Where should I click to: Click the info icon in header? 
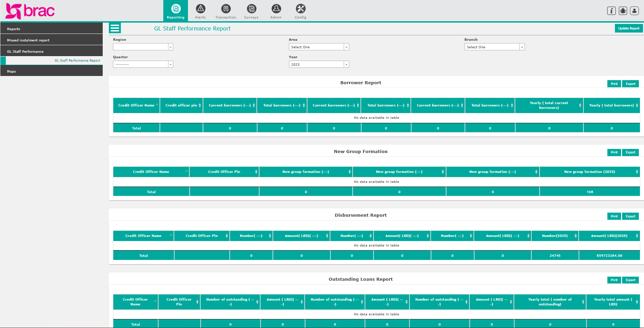point(611,11)
